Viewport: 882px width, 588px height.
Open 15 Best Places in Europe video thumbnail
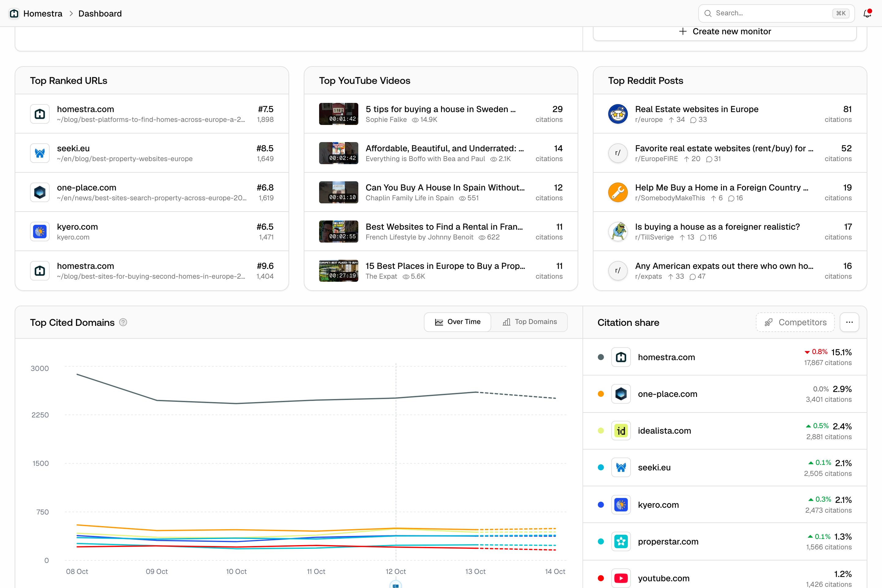[x=339, y=271]
